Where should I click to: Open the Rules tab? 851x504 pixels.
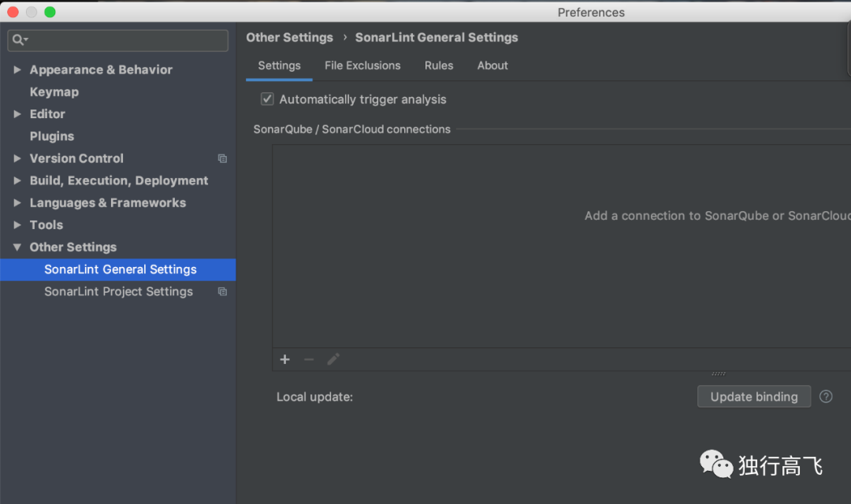tap(439, 65)
